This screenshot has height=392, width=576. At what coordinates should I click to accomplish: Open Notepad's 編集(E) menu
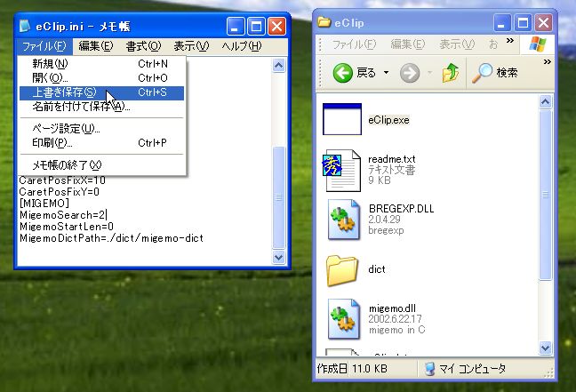pyautogui.click(x=96, y=46)
